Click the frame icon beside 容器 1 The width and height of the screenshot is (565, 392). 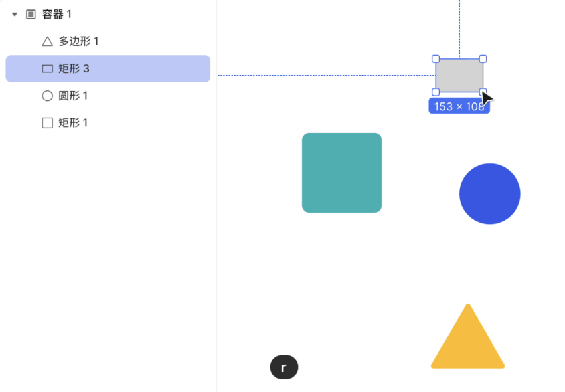click(31, 14)
